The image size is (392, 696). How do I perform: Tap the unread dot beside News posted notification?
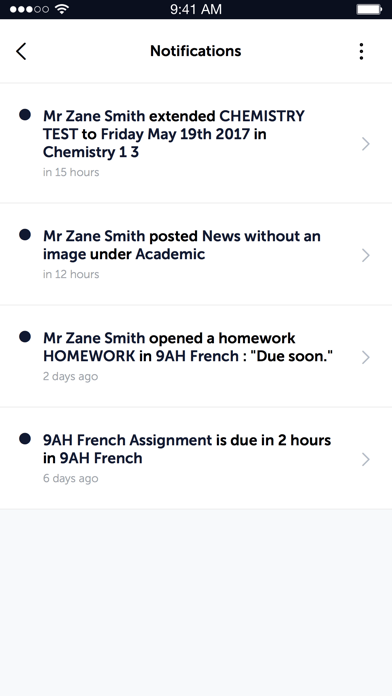(x=25, y=234)
